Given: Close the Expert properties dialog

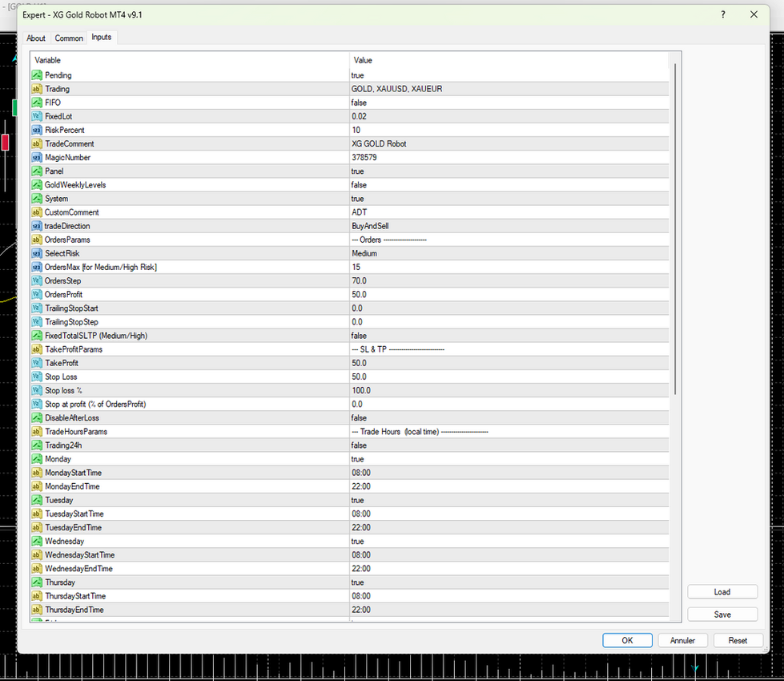Looking at the screenshot, I should point(754,14).
